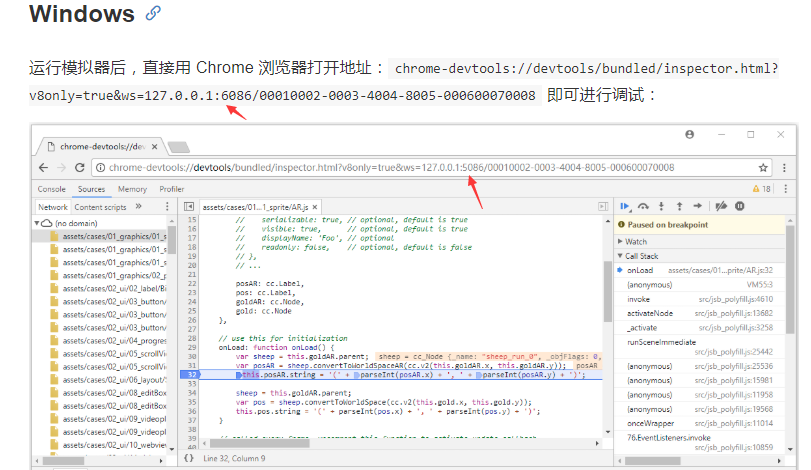Pretty print source with curly braces icon
This screenshot has width=811, height=470.
click(x=189, y=458)
